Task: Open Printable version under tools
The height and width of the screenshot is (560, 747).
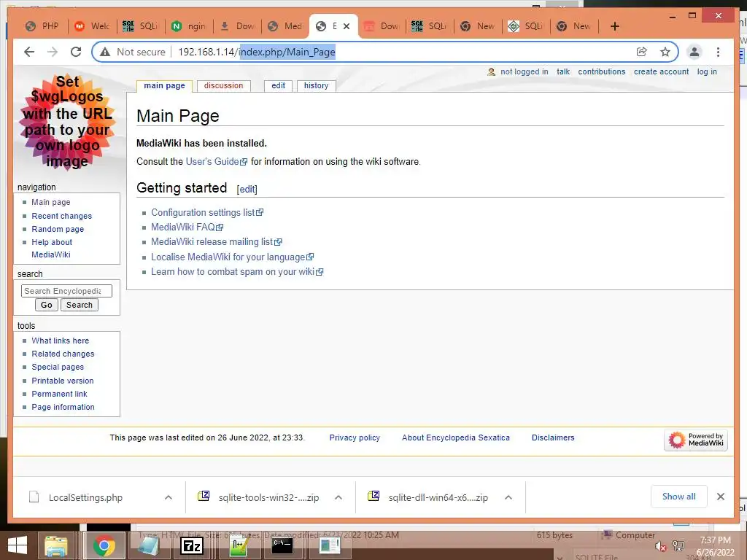Action: point(63,381)
